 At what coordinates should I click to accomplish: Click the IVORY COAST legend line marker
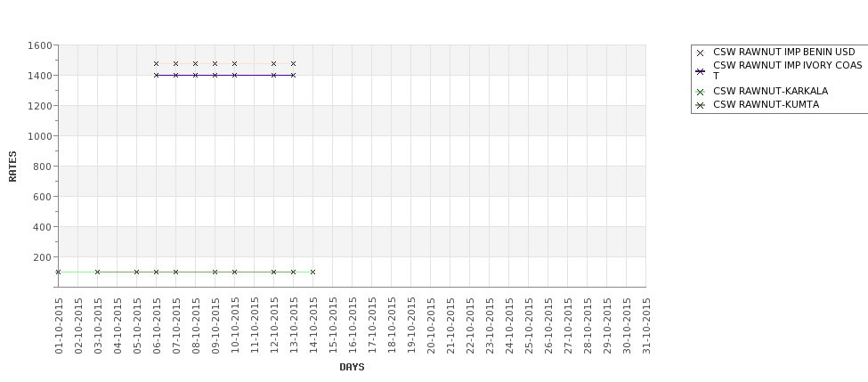pos(700,71)
